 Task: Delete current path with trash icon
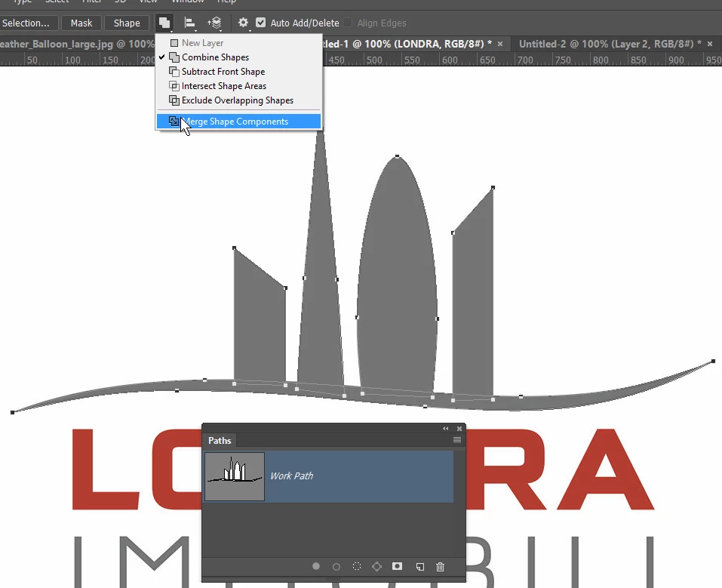pyautogui.click(x=440, y=566)
